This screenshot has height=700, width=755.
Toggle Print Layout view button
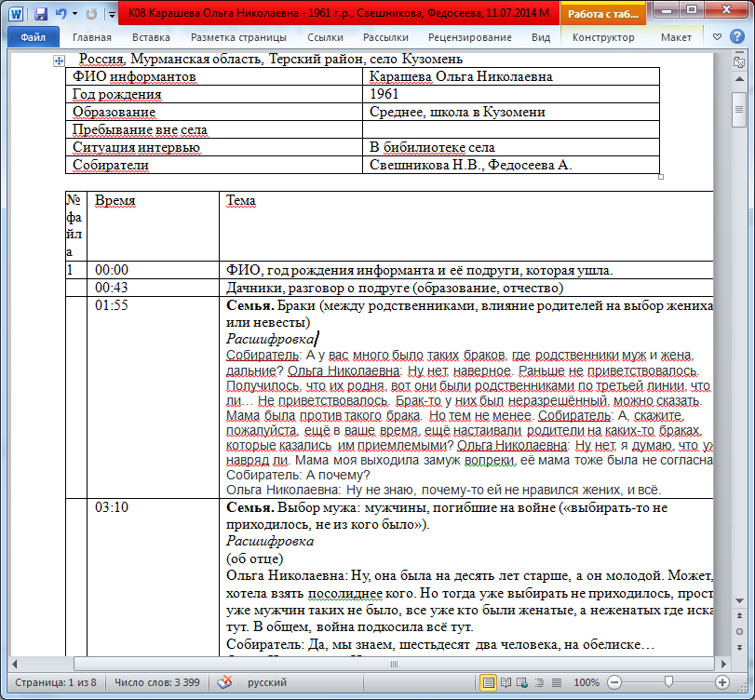(x=489, y=682)
